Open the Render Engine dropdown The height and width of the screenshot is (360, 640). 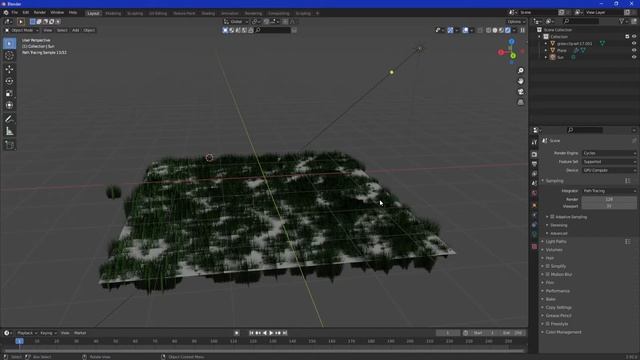(x=609, y=153)
